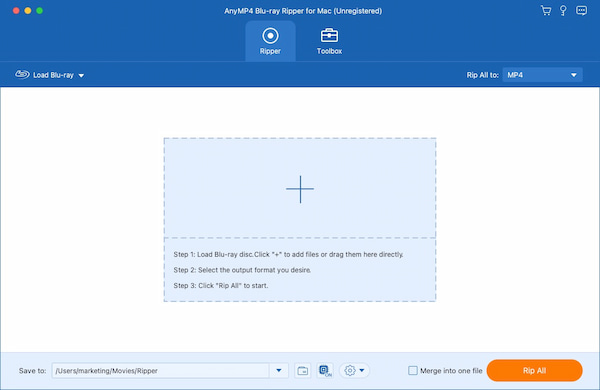Viewport: 600px width, 390px height.
Task: Open the Rip All to MP4 format dropdown
Action: (x=542, y=75)
